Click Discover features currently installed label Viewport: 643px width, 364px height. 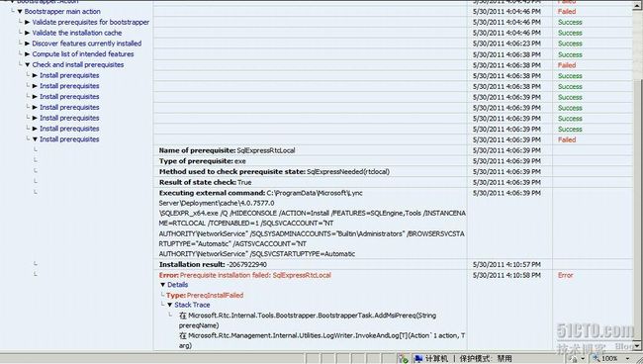click(x=86, y=44)
